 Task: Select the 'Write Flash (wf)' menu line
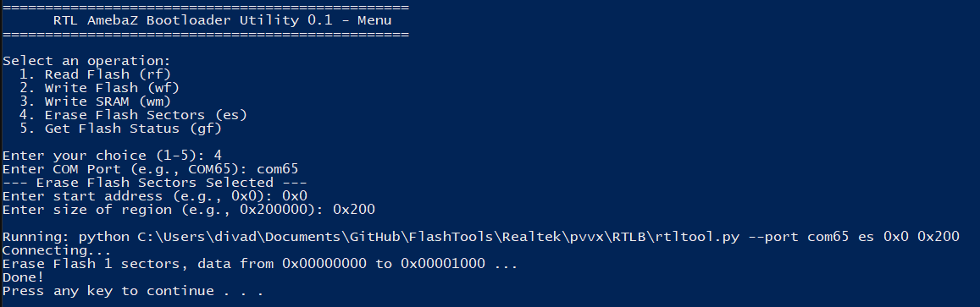tap(99, 88)
